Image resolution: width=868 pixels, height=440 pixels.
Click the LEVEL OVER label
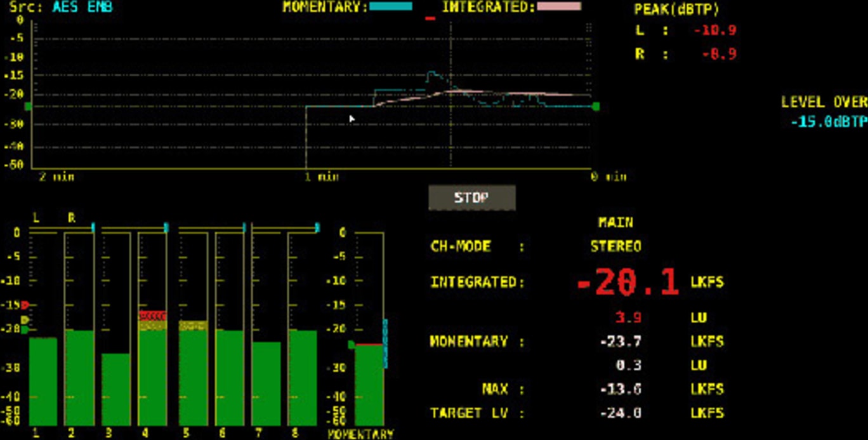coord(824,102)
